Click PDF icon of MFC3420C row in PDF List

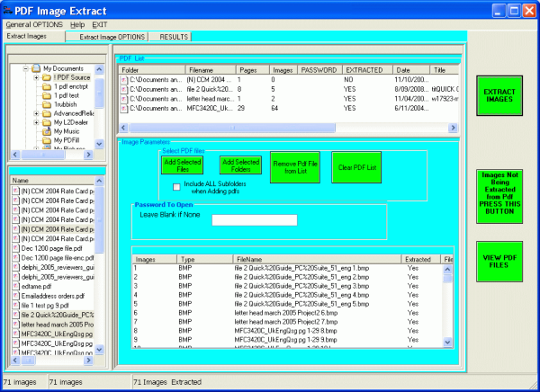pos(124,107)
